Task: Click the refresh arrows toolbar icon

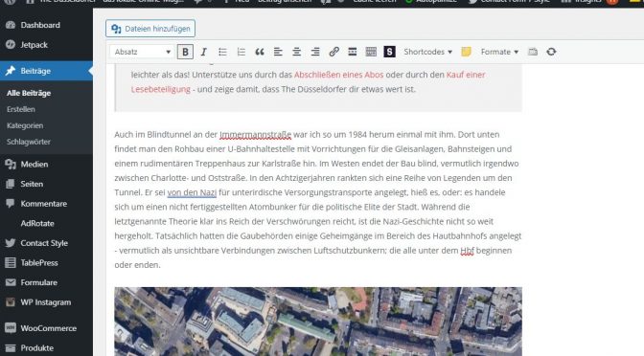Action: click(551, 52)
